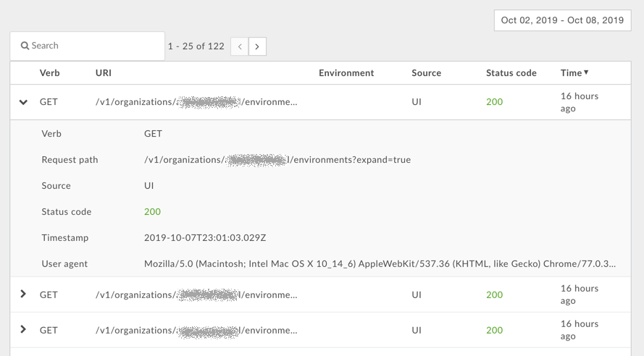This screenshot has width=644, height=356.
Task: Click the magnifier search icon
Action: (25, 46)
